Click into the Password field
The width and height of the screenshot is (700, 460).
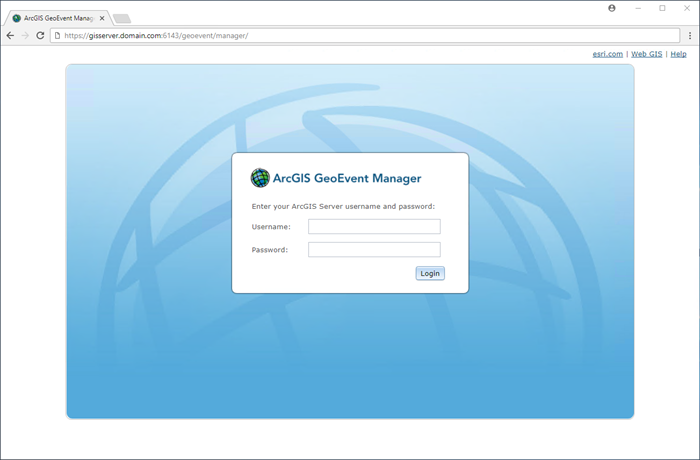point(374,250)
